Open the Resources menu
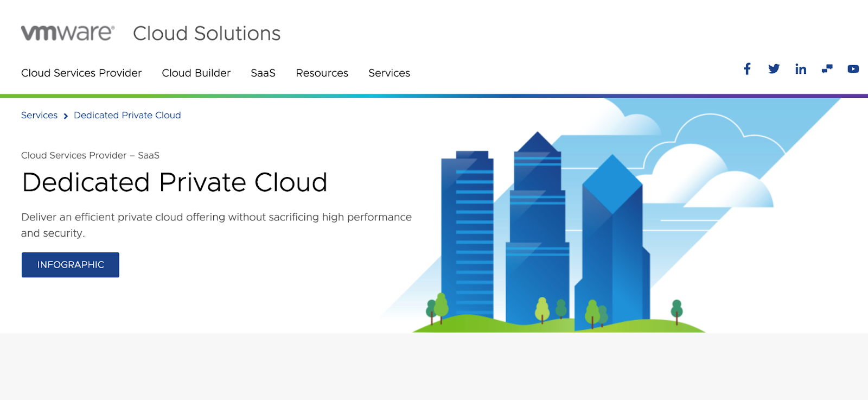The image size is (868, 400). coord(322,73)
